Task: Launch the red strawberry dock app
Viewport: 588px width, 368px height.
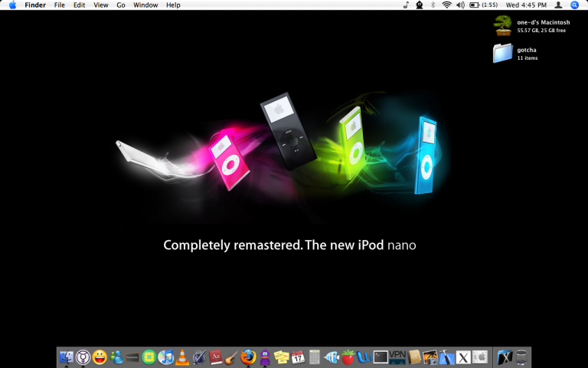Action: click(x=348, y=357)
